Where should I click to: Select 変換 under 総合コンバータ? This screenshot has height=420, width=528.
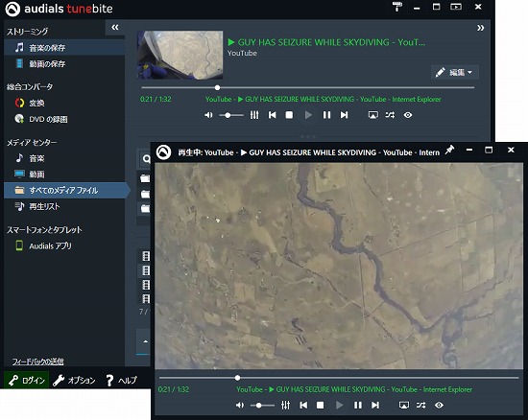(64, 103)
